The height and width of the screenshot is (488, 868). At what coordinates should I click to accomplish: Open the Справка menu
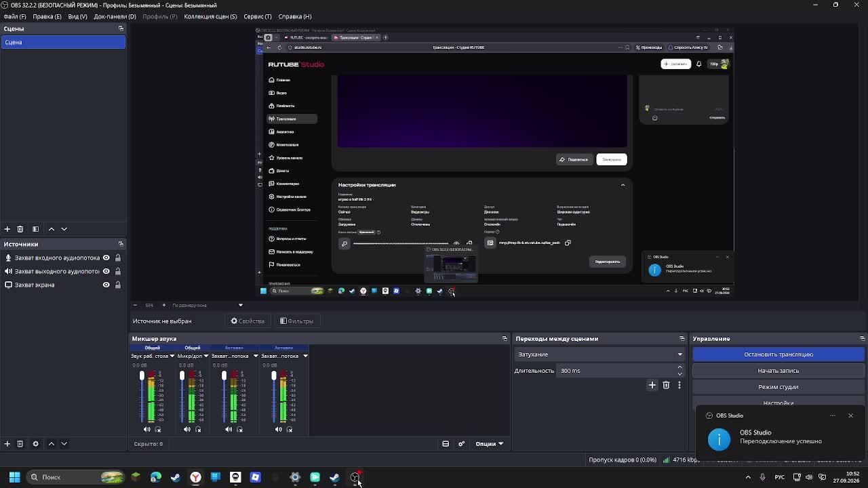tap(295, 16)
